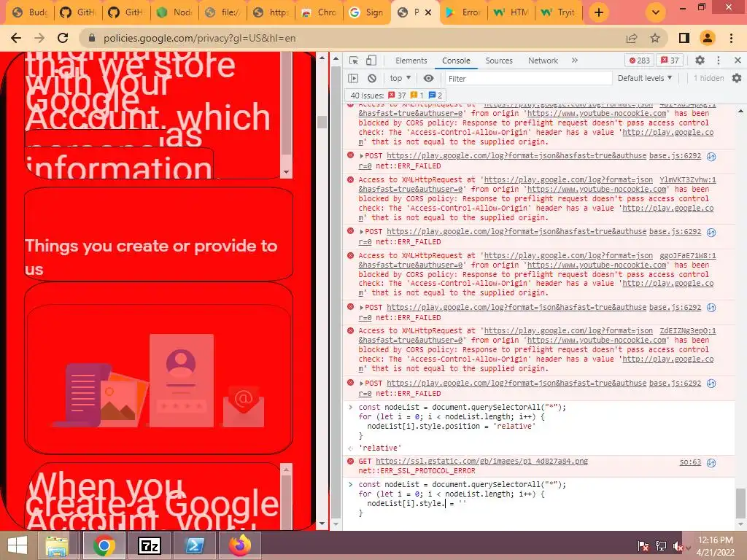Open DevTools customize three-dot menu
Viewport: 747px width, 560px height.
click(719, 61)
